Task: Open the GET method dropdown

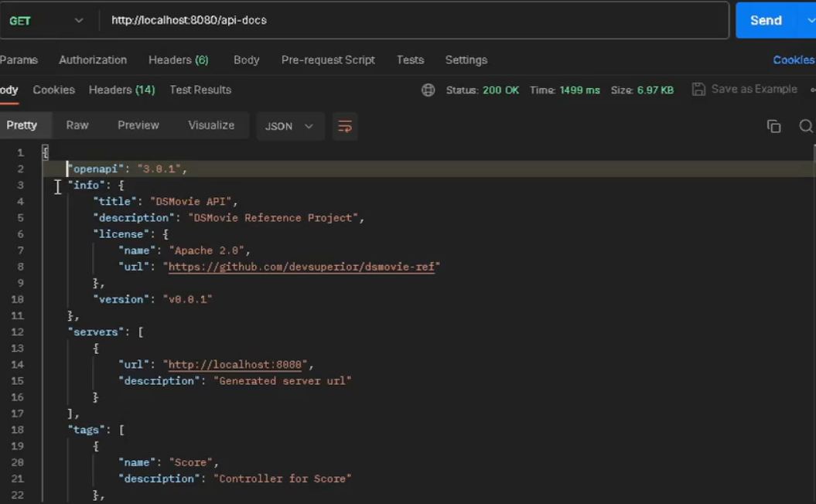Action: [46, 21]
